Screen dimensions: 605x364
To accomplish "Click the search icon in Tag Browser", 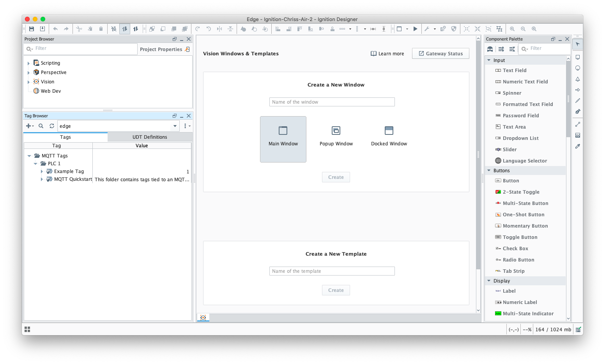I will click(x=41, y=126).
